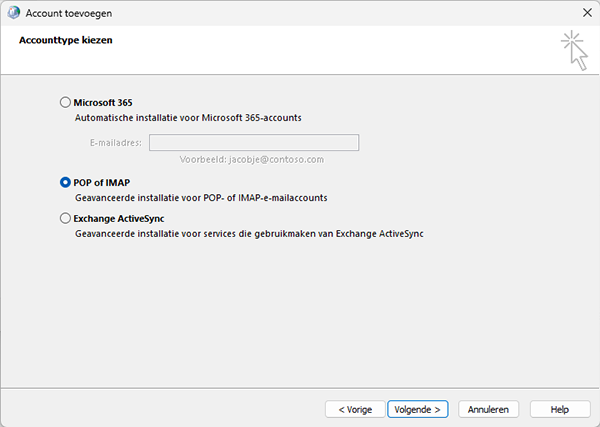Click the Outlook icon in the title bar
Screen dimensions: 600x427
coord(13,13)
